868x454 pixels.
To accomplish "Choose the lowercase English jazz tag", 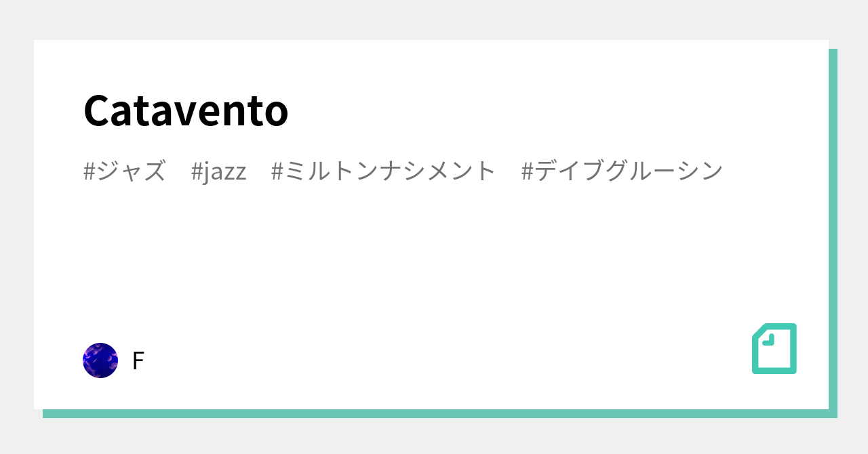I will (218, 171).
